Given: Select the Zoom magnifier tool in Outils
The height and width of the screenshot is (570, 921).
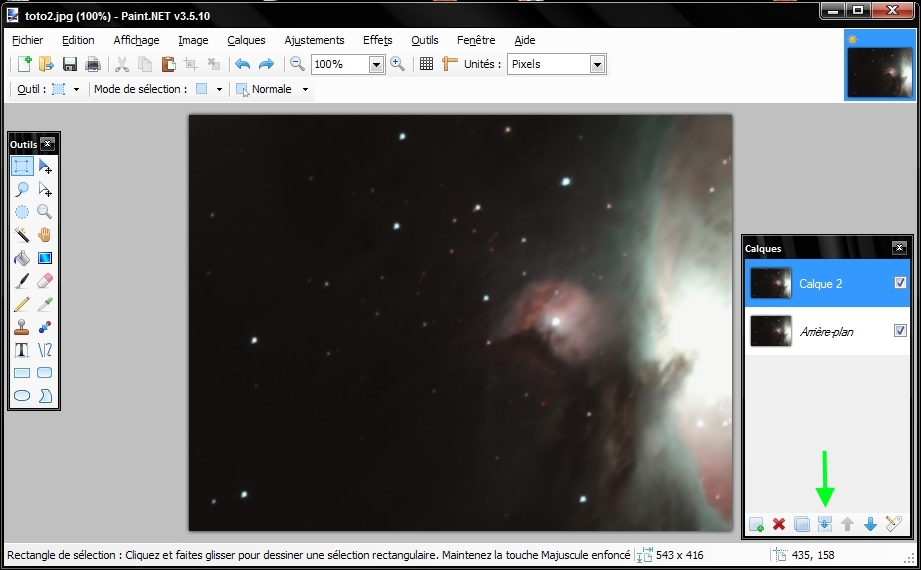Looking at the screenshot, I should pos(45,212).
